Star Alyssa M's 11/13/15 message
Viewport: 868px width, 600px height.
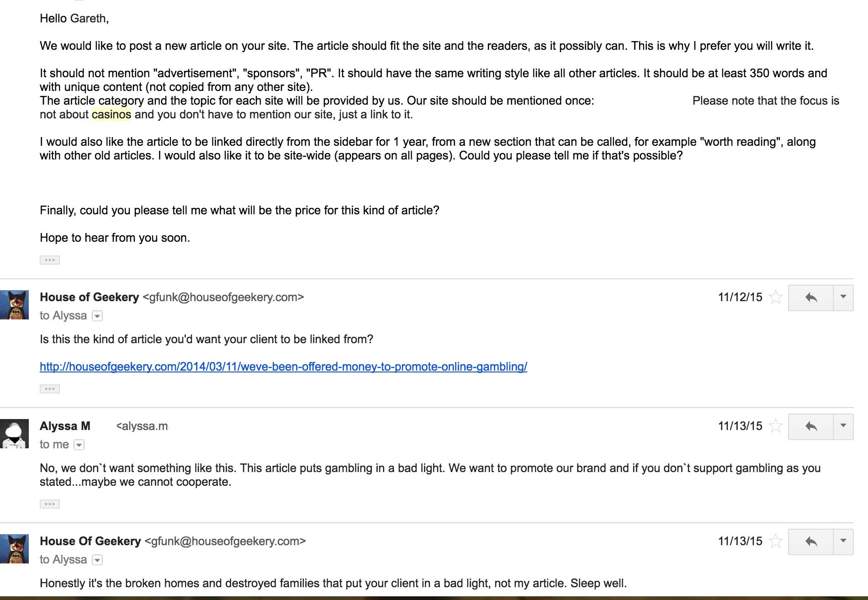click(776, 426)
